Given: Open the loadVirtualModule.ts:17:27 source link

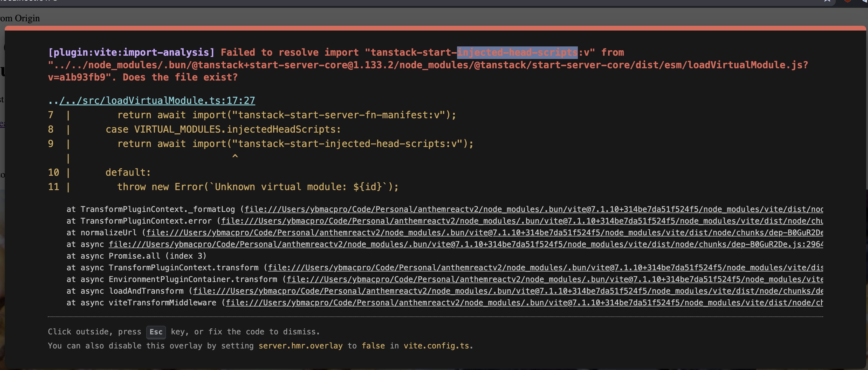Looking at the screenshot, I should pyautogui.click(x=157, y=101).
